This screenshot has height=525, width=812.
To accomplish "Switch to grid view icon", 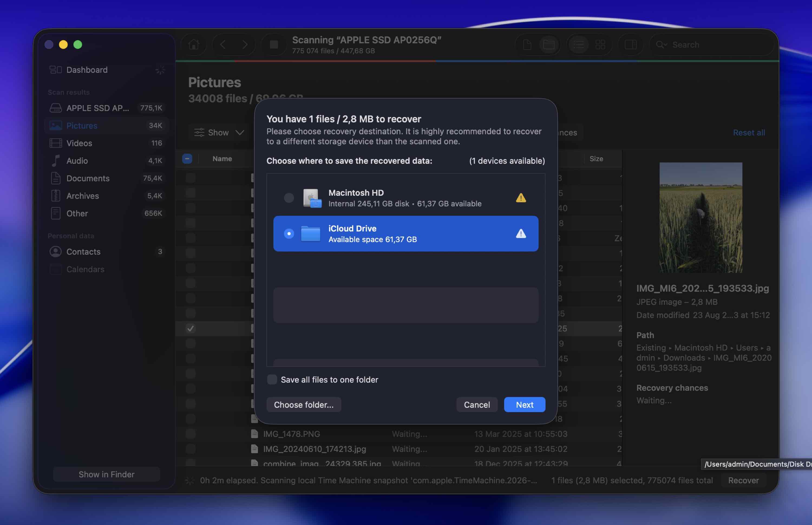I will click(x=600, y=45).
